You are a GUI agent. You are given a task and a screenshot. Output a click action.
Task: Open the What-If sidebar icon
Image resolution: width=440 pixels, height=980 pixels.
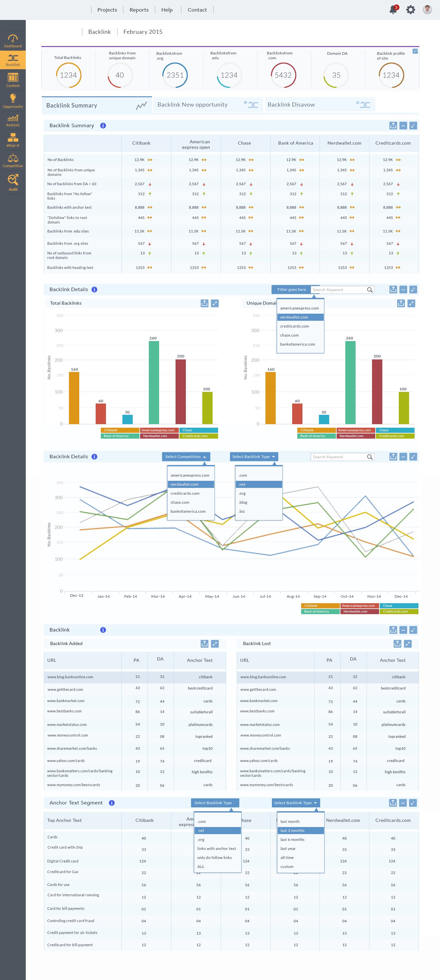(13, 140)
